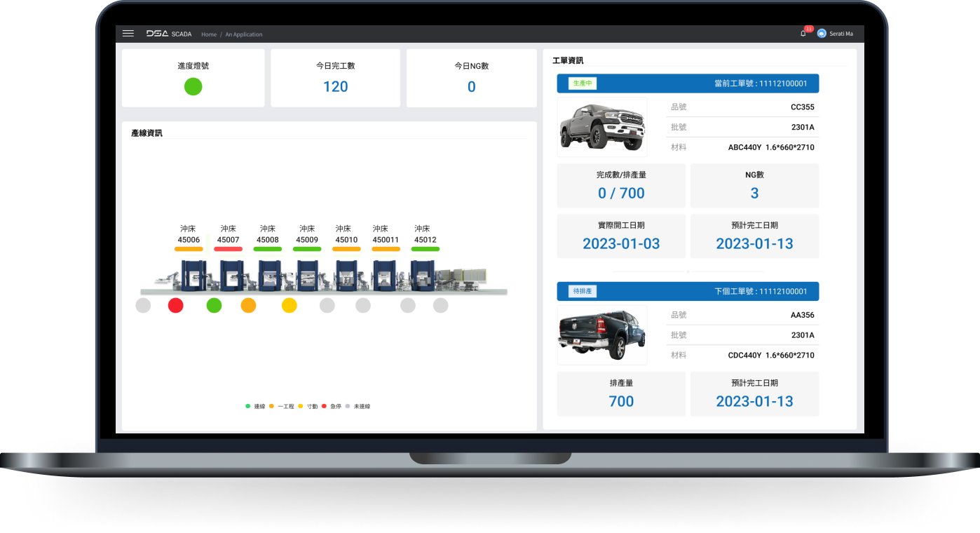Click the red status bar under 45007
This screenshot has width=980, height=533.
[228, 249]
